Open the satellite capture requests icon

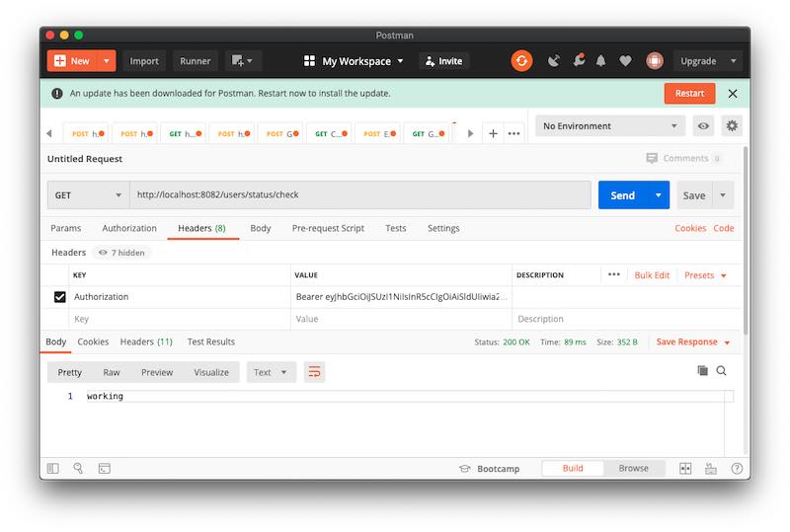(x=553, y=61)
